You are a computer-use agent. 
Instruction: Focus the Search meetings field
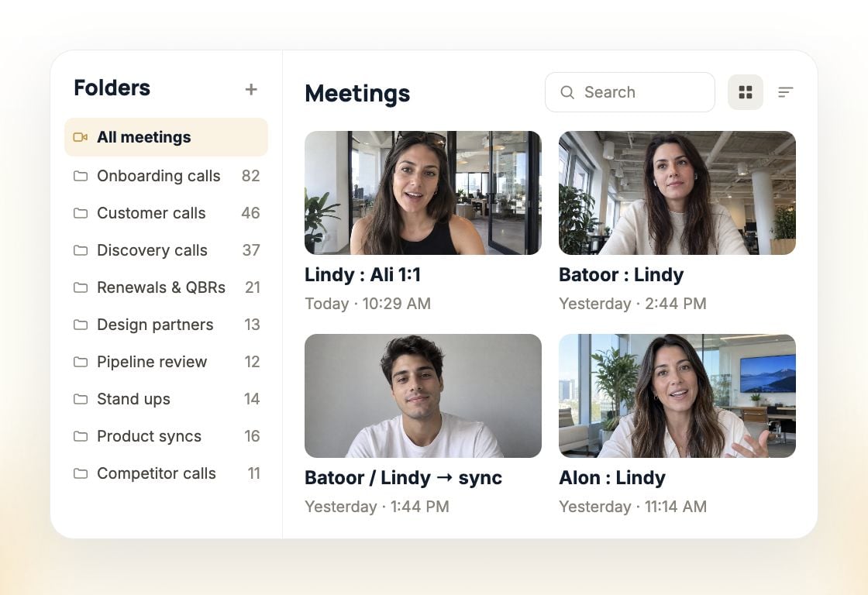point(630,92)
